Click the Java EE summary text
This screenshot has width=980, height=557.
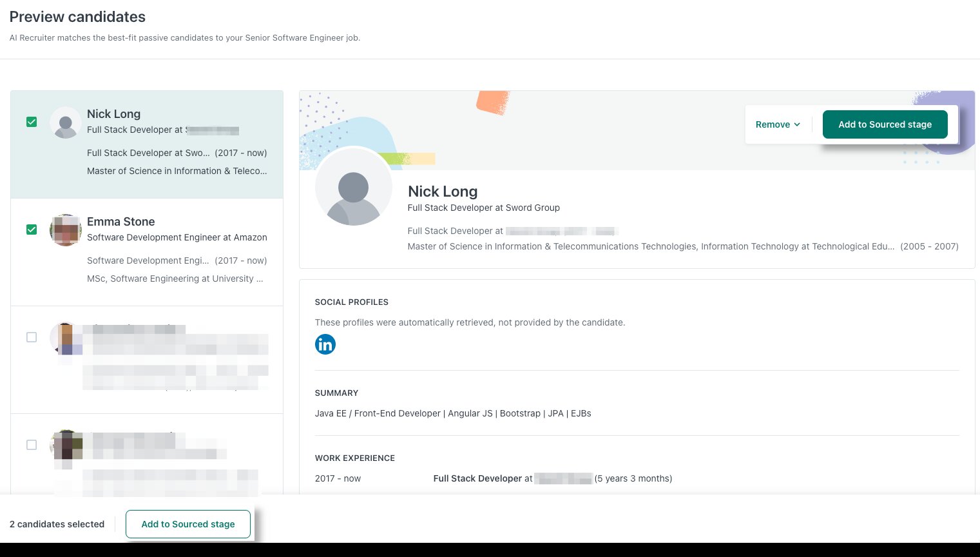click(452, 413)
